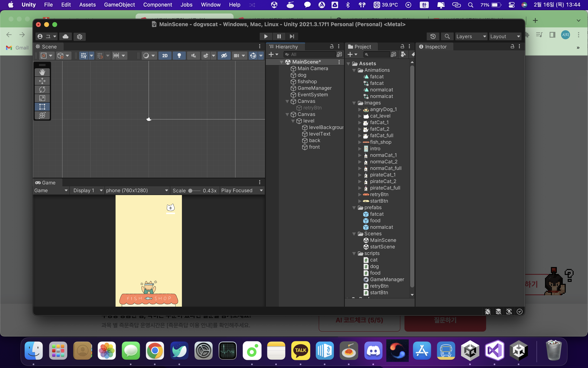This screenshot has height=368, width=588.
Task: Toggle scene effects (skybox, fog)
Action: click(206, 56)
